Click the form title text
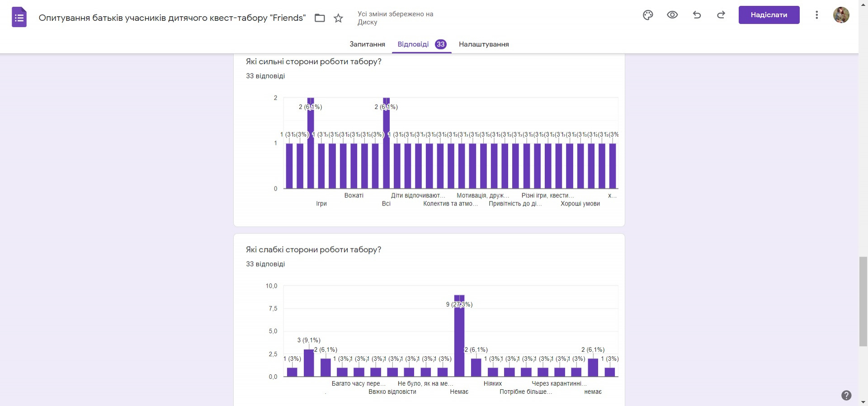The image size is (868, 406). pos(172,18)
